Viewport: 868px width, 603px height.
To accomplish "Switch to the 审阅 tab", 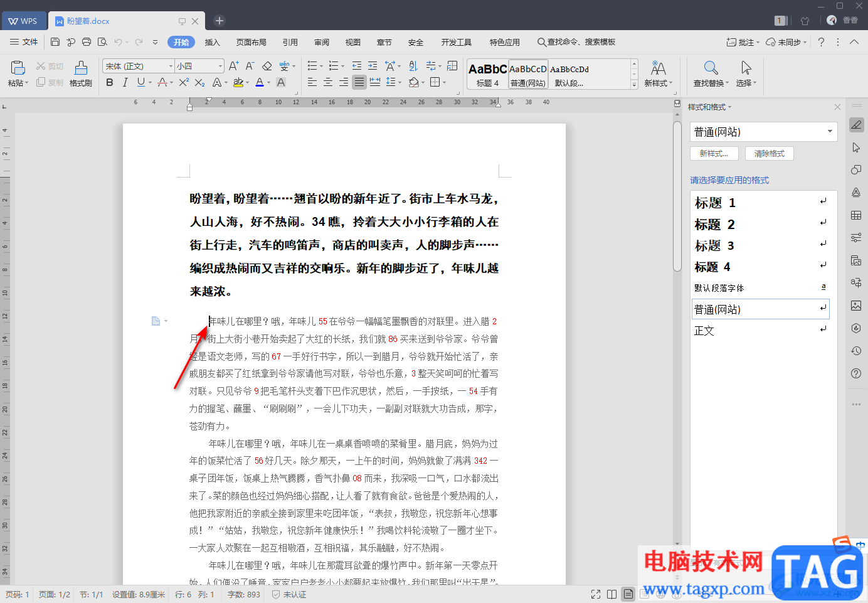I will point(322,42).
